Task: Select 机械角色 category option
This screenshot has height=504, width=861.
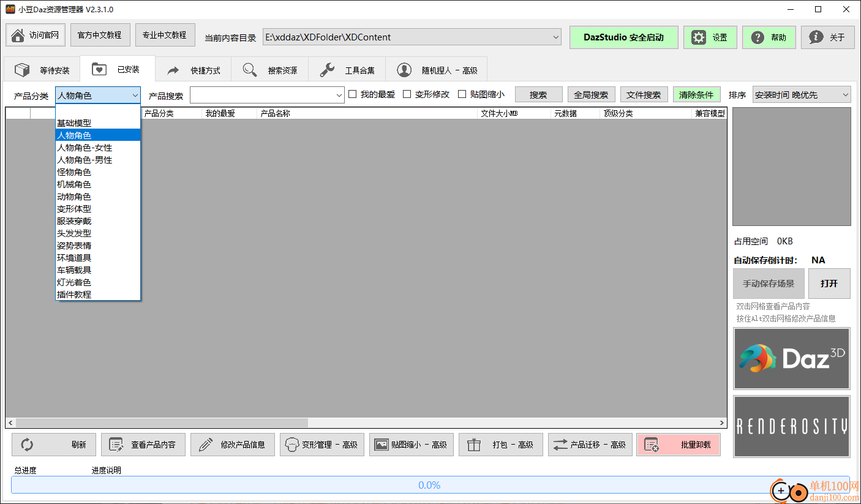Action: click(x=98, y=184)
